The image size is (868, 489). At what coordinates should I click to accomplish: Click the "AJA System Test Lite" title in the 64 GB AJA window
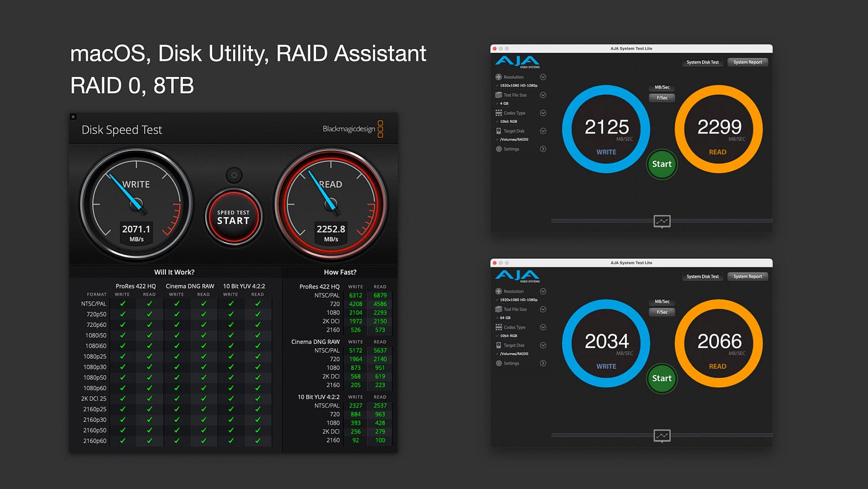(631, 262)
